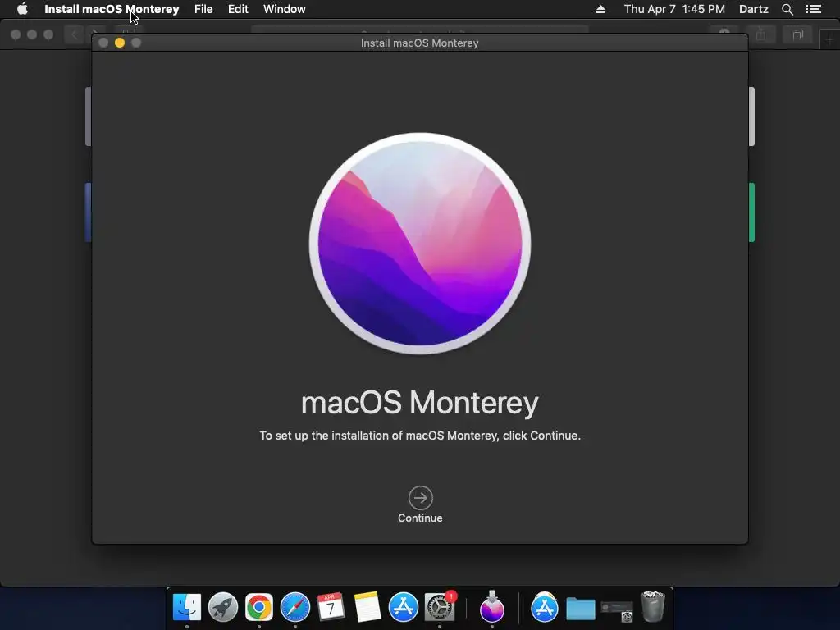Open the Edit menu

click(238, 9)
